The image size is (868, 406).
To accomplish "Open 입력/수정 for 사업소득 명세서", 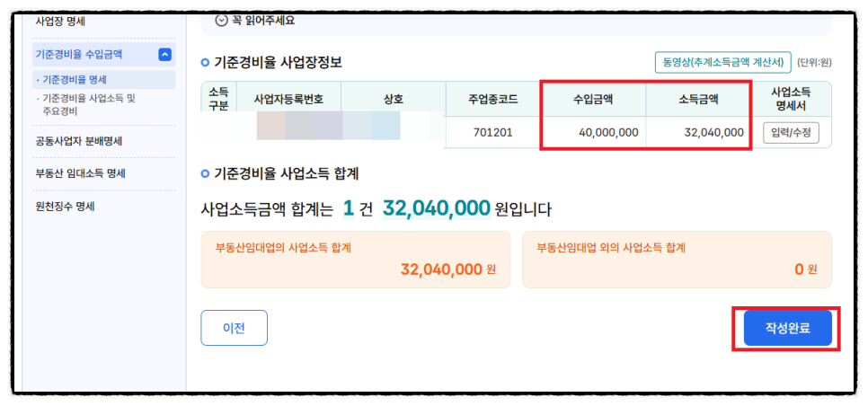I will tap(791, 133).
